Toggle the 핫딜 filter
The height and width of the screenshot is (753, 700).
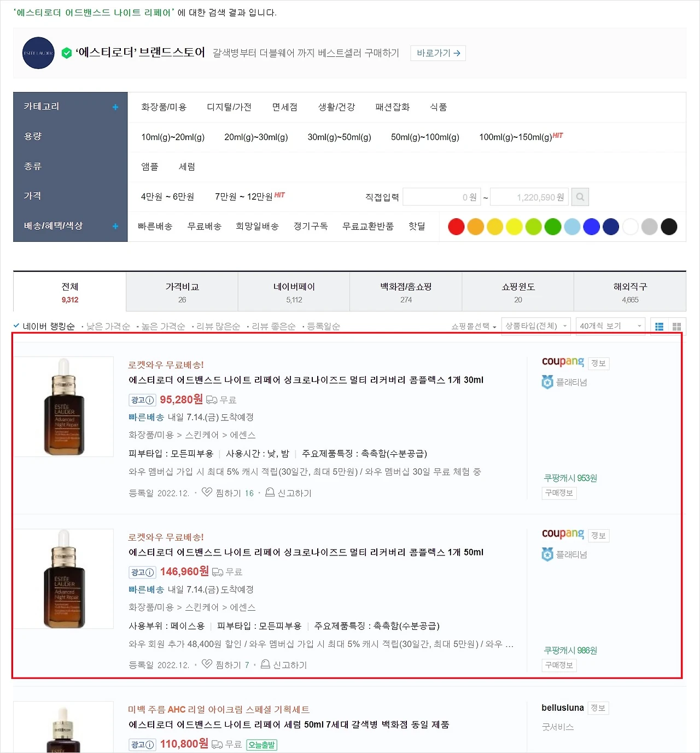point(417,226)
